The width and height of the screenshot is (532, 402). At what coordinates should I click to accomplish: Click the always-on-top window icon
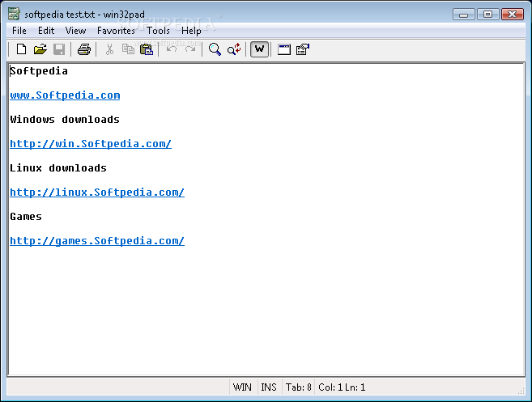(284, 49)
